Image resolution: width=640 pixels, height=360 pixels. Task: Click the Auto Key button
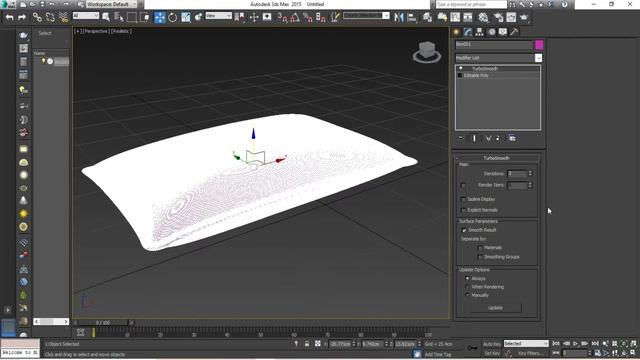pyautogui.click(x=492, y=344)
